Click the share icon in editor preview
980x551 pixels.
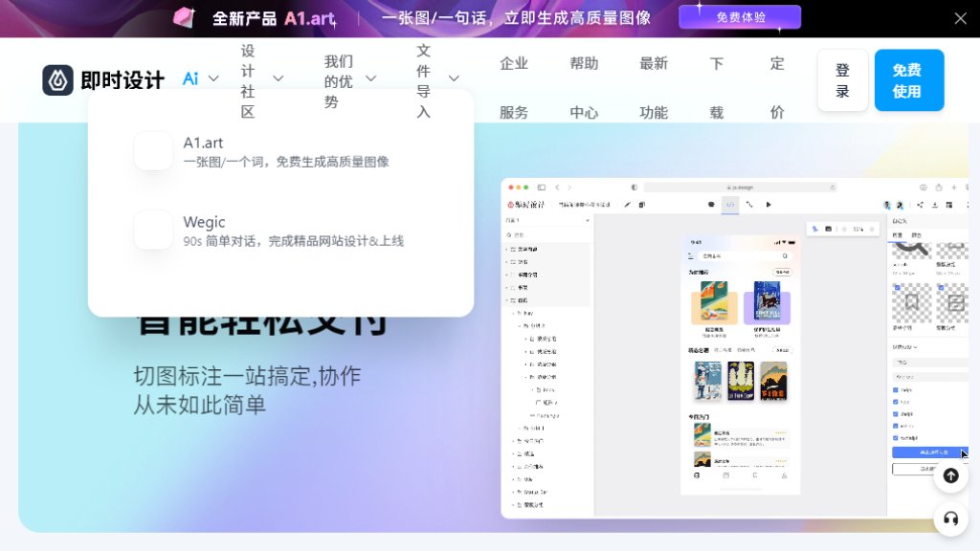click(x=920, y=205)
